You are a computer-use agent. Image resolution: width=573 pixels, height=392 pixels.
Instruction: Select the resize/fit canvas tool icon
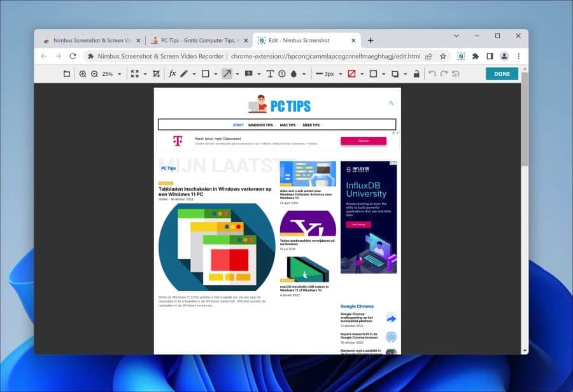coord(135,74)
